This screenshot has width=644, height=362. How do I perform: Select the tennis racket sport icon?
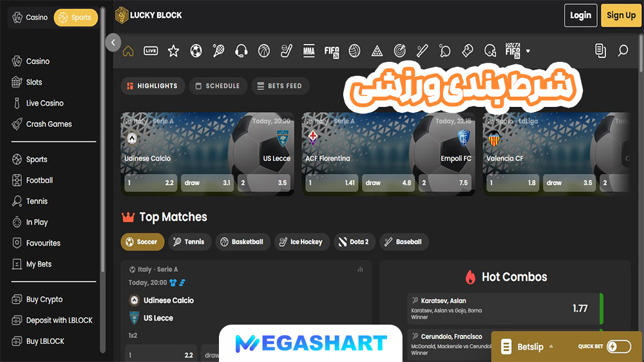(x=218, y=51)
